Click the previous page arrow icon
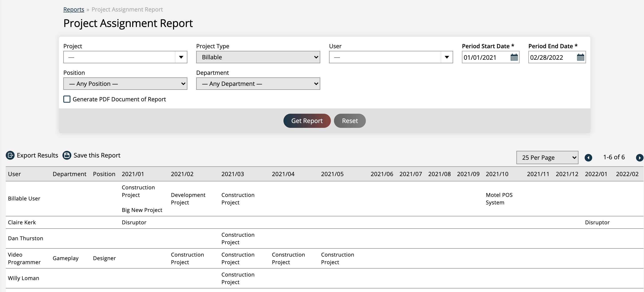 pyautogui.click(x=589, y=157)
